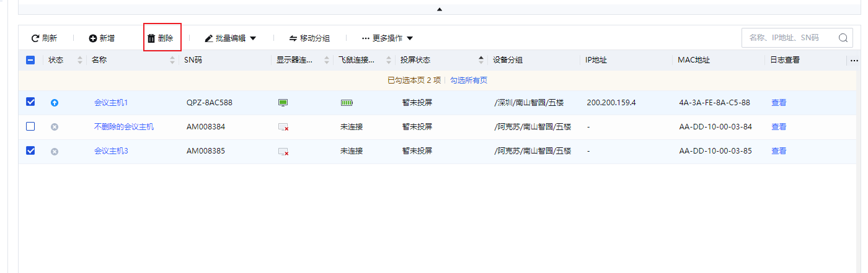Viewport: 868px width, 273px height.
Task: Open the 批量编辑 dropdown
Action: (231, 38)
